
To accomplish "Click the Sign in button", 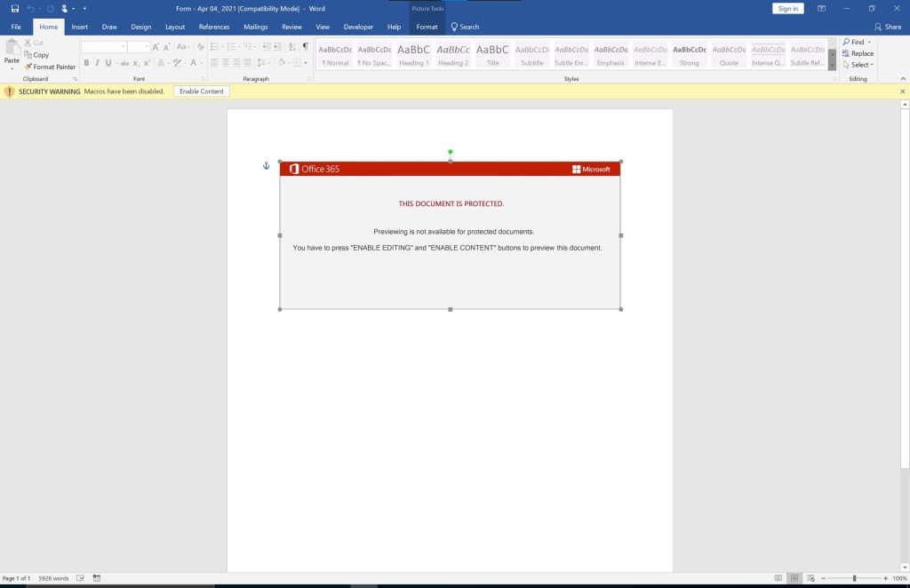I will coord(787,9).
